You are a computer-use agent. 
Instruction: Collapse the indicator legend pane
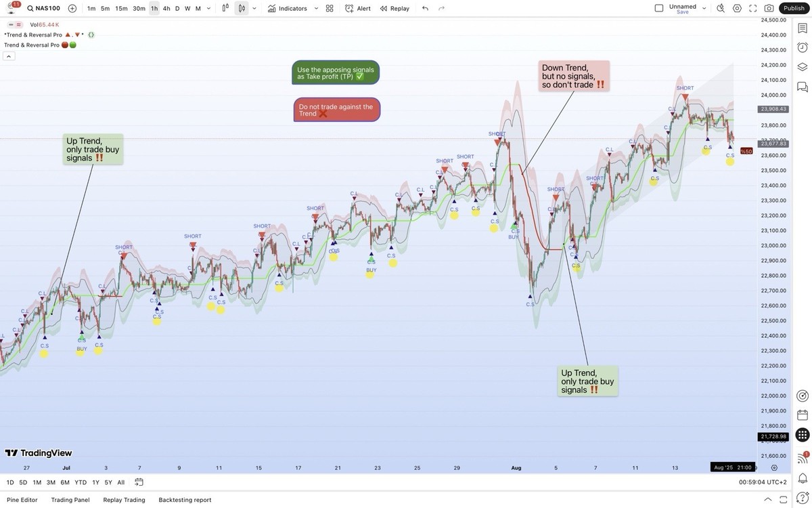[7, 55]
